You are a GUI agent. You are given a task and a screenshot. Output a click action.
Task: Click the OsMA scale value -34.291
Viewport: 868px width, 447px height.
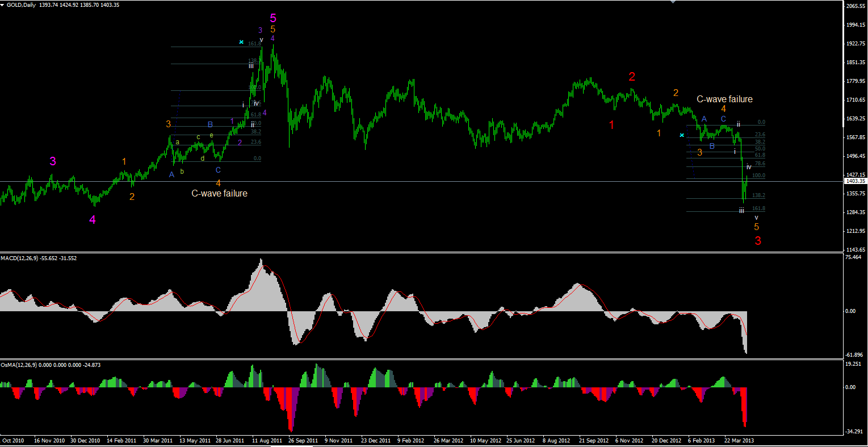tap(855, 432)
